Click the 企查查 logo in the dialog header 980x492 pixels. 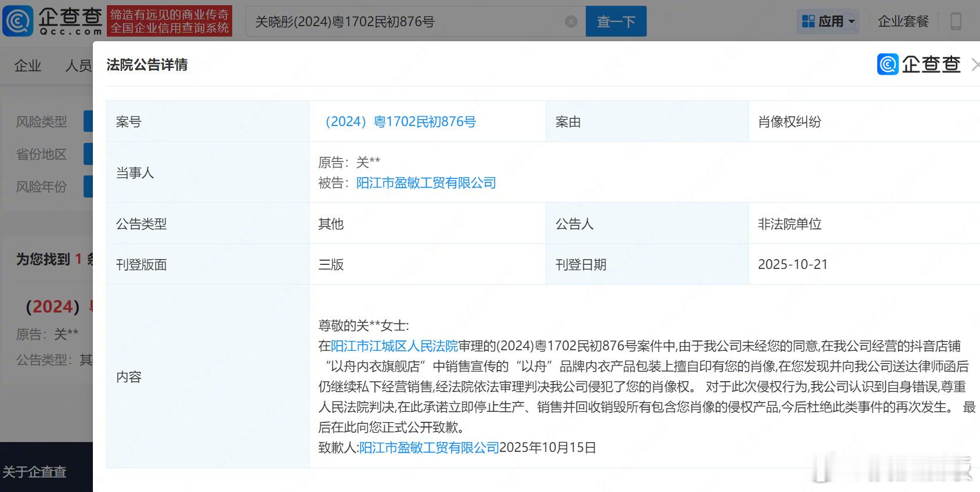(919, 64)
